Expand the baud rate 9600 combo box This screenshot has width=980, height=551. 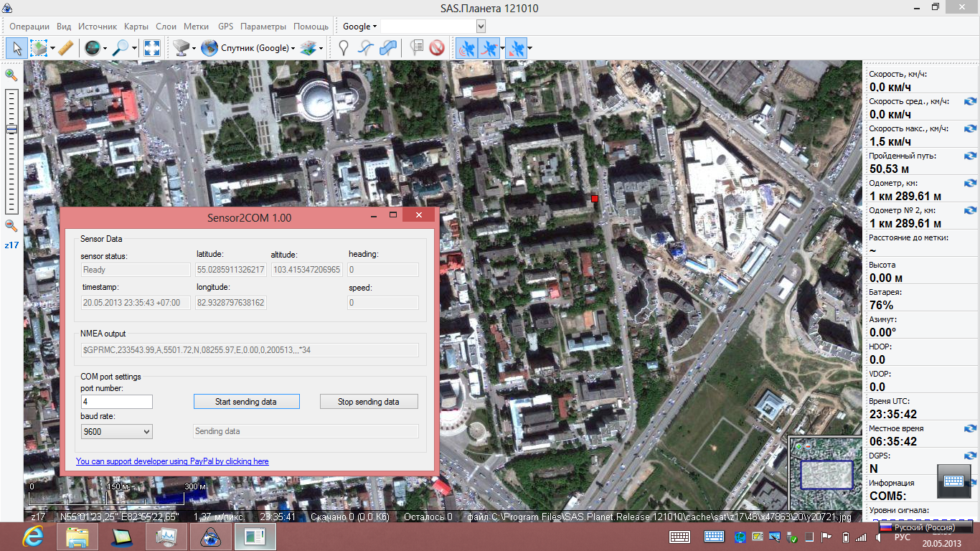tap(117, 431)
